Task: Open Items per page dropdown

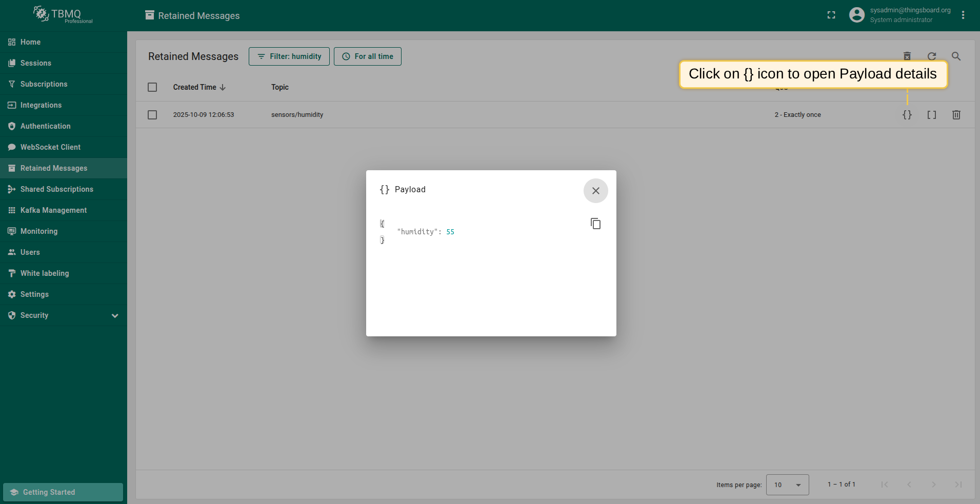Action: (x=787, y=485)
